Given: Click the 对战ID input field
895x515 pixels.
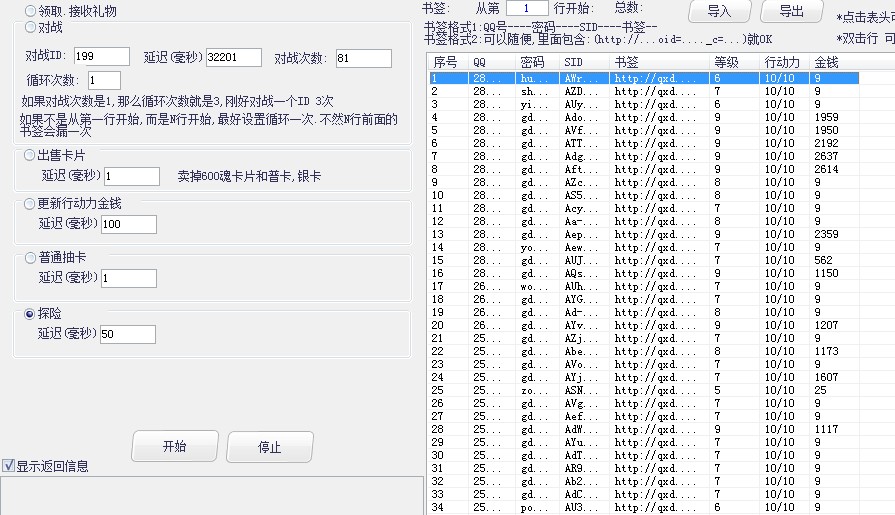Looking at the screenshot, I should pos(102,57).
